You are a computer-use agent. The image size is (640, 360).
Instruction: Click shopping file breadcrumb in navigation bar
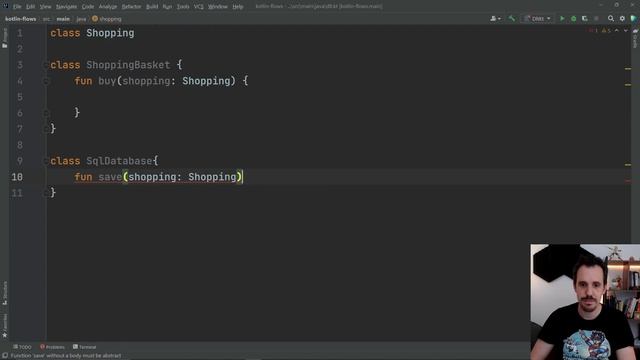coord(107,19)
